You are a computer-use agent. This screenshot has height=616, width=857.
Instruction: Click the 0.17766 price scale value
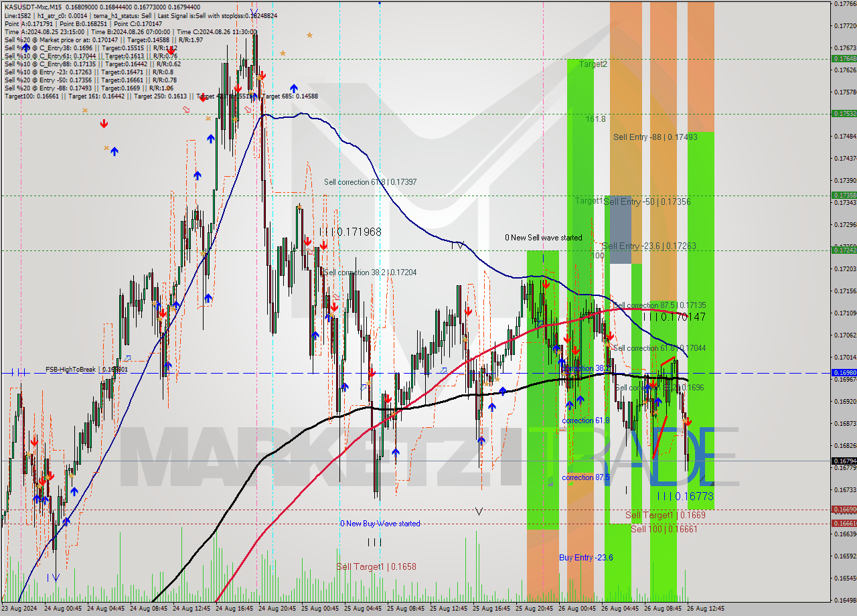pyautogui.click(x=845, y=4)
